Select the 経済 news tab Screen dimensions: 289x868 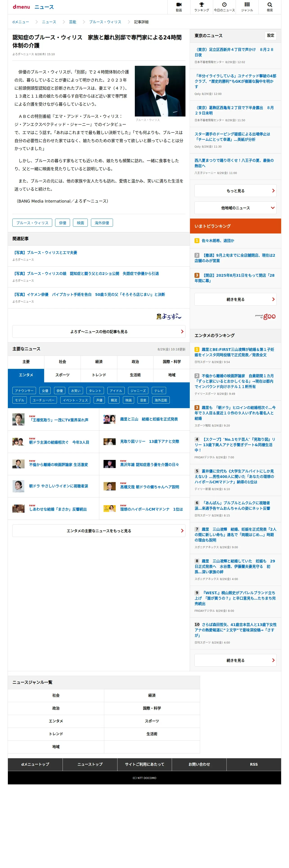pos(99,362)
